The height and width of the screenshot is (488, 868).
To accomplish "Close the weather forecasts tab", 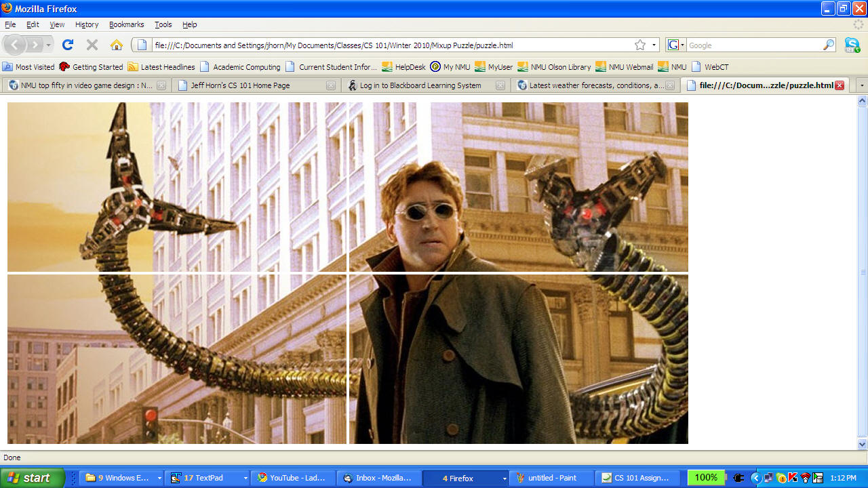I will (670, 85).
